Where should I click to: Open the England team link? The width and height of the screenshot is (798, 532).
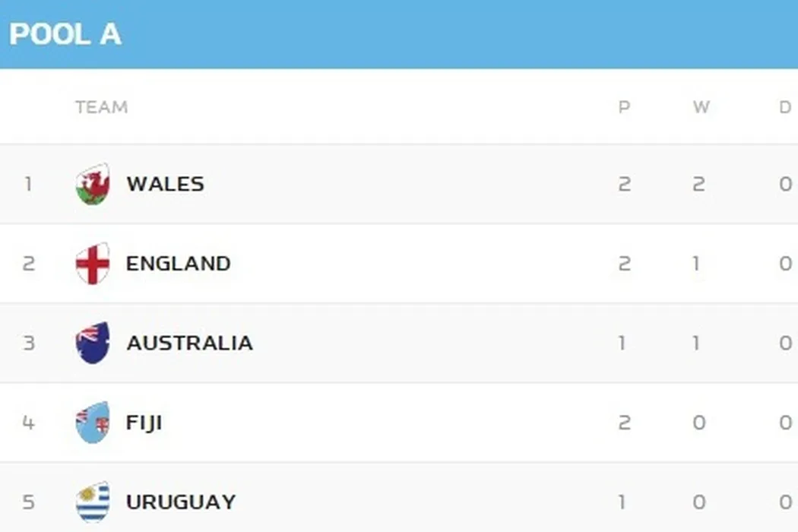point(178,264)
